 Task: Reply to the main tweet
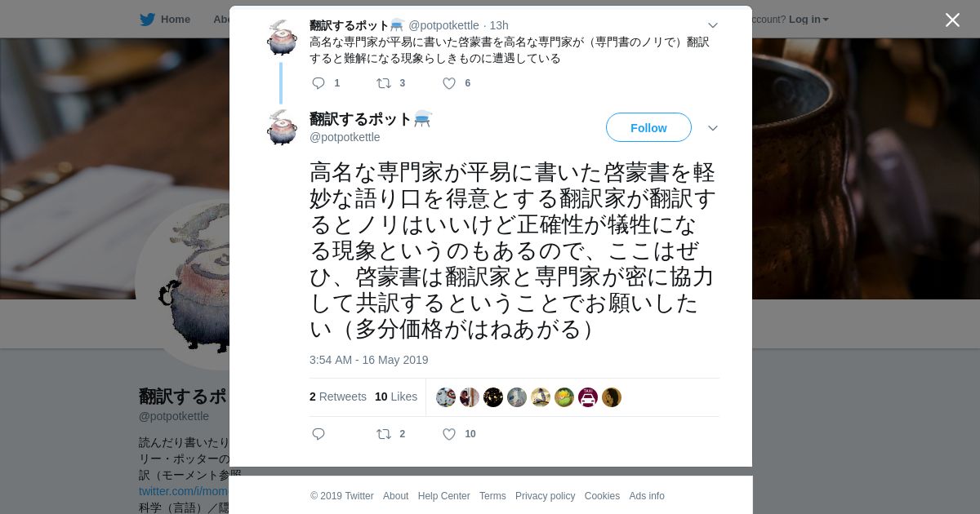coord(318,434)
